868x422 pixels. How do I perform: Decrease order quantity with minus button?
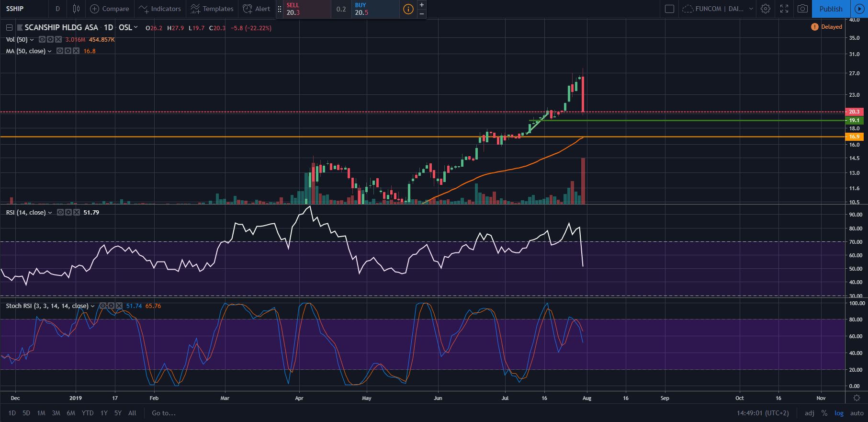(421, 14)
